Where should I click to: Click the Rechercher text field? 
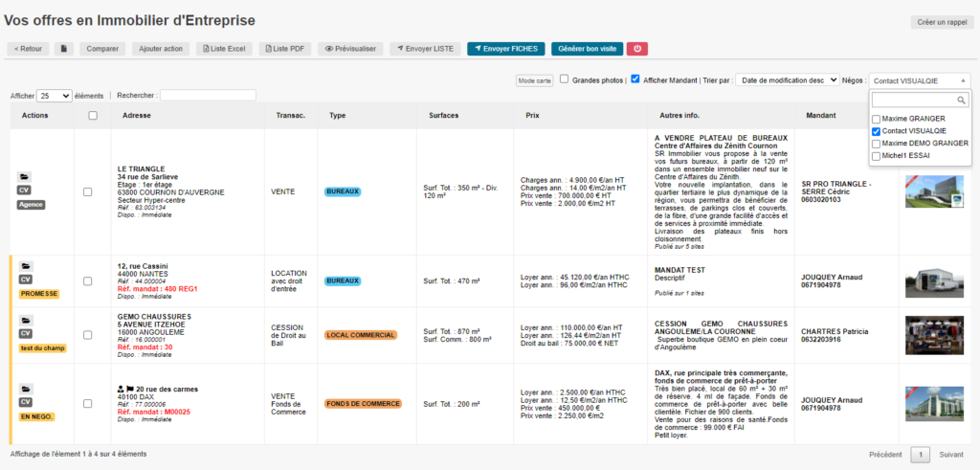click(x=208, y=96)
